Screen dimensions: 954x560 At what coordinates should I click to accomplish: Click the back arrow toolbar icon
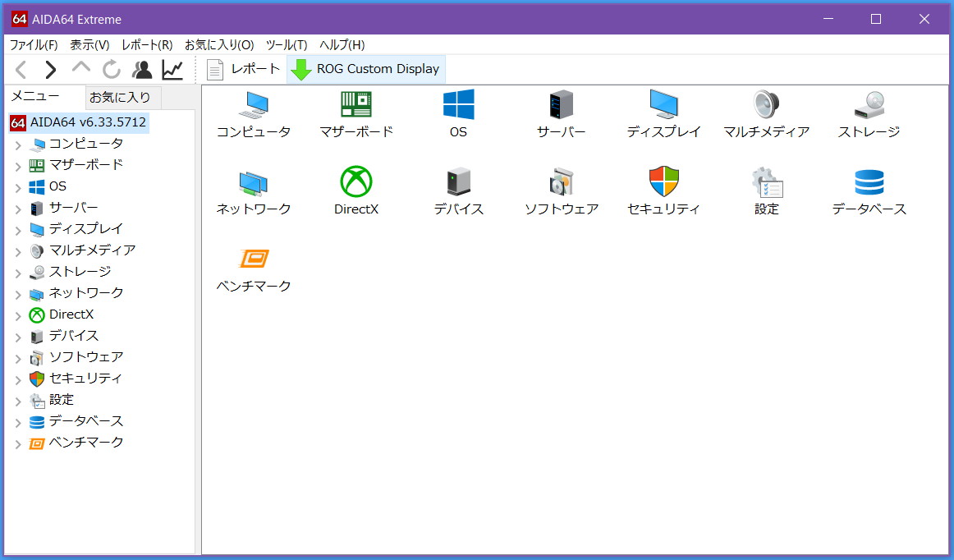(x=21, y=70)
